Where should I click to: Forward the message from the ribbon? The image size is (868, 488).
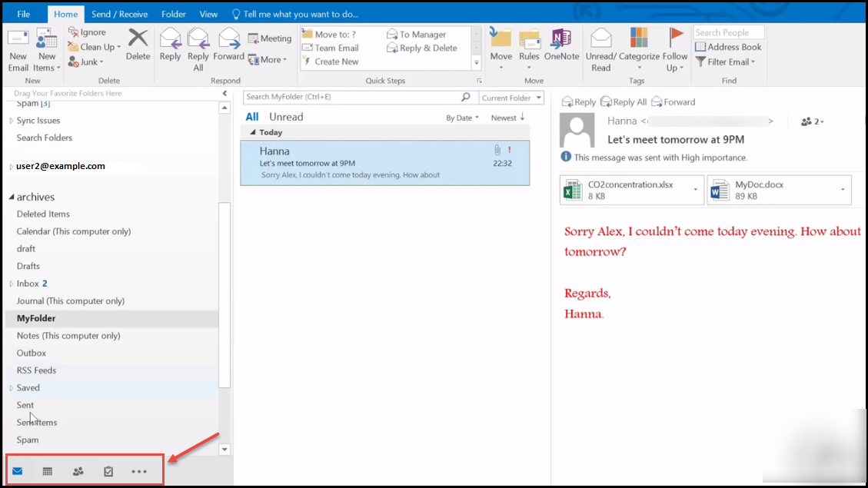pos(228,45)
